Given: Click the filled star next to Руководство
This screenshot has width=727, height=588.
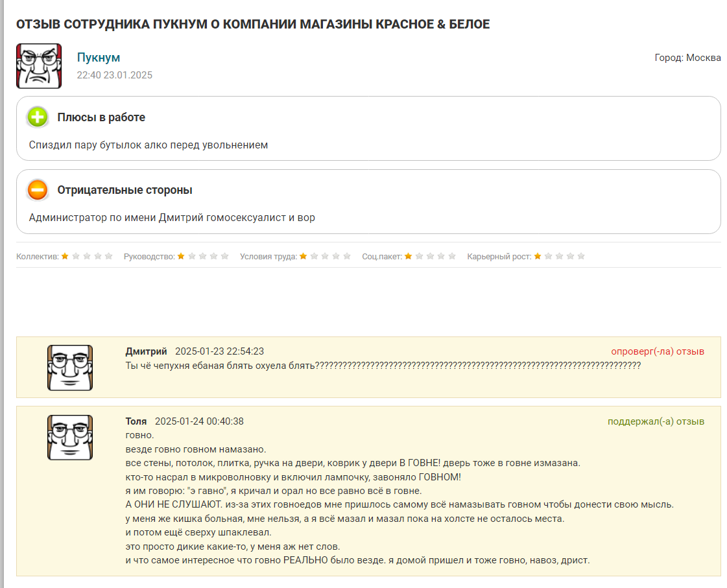Looking at the screenshot, I should coord(182,256).
